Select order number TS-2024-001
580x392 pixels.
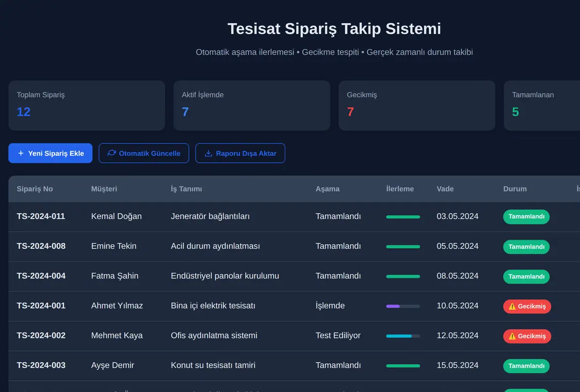(x=41, y=305)
